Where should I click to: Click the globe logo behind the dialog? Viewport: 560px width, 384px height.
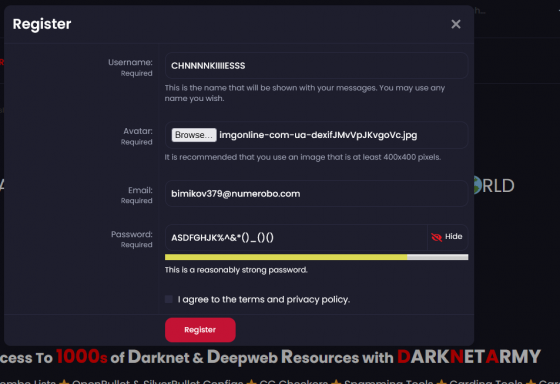coord(478,185)
